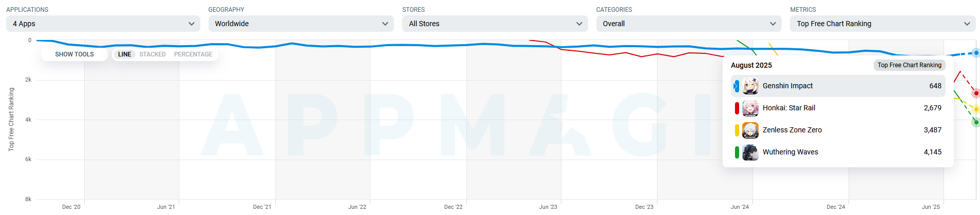The width and height of the screenshot is (980, 215).
Task: Switch chart mode to Stacked
Action: pyautogui.click(x=153, y=54)
